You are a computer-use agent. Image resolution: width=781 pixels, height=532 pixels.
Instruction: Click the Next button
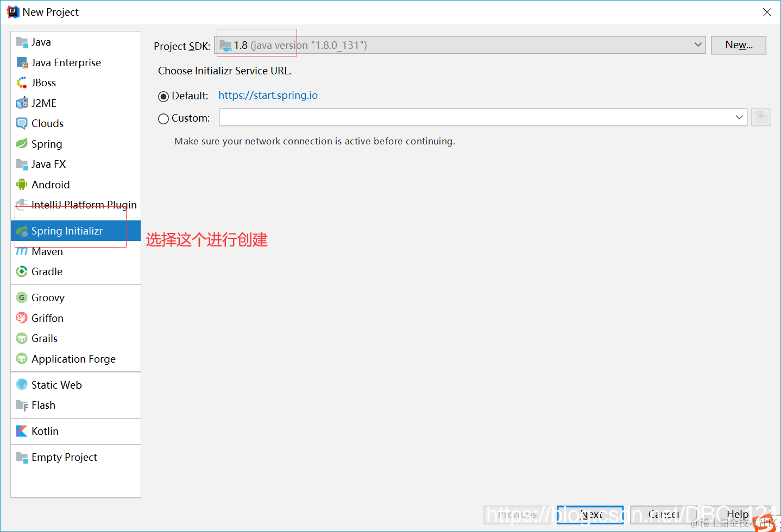pyautogui.click(x=590, y=514)
